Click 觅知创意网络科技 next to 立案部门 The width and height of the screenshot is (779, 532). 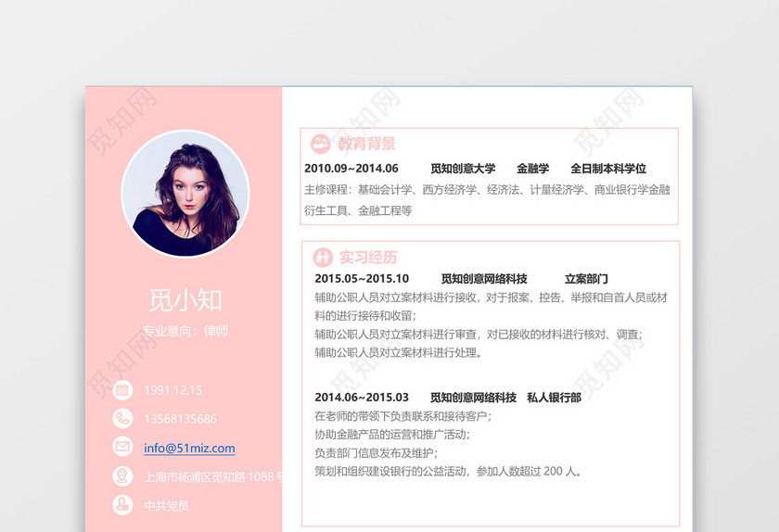[x=484, y=279]
